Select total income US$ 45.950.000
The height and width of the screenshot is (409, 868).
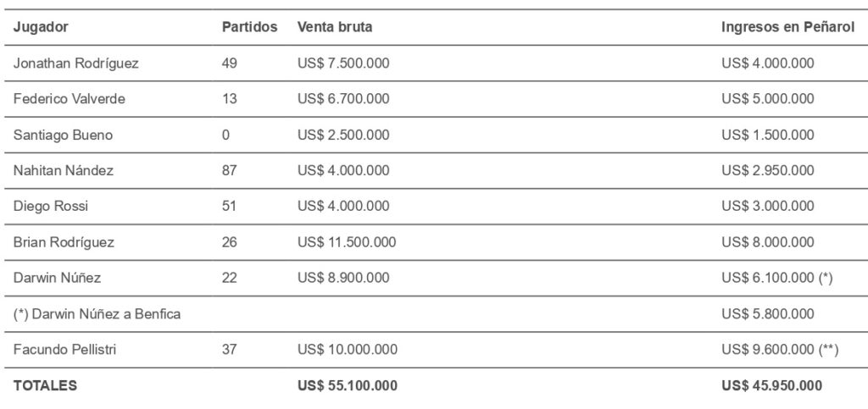[x=771, y=386]
